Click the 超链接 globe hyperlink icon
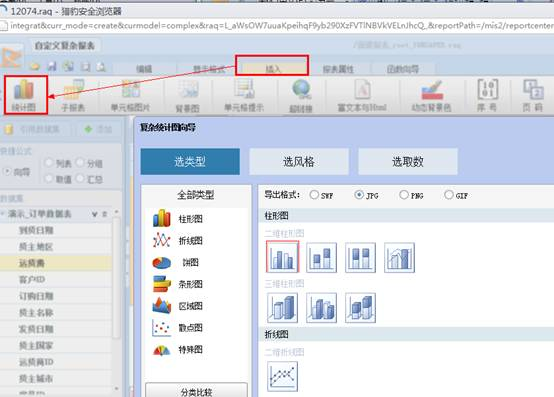 click(301, 96)
